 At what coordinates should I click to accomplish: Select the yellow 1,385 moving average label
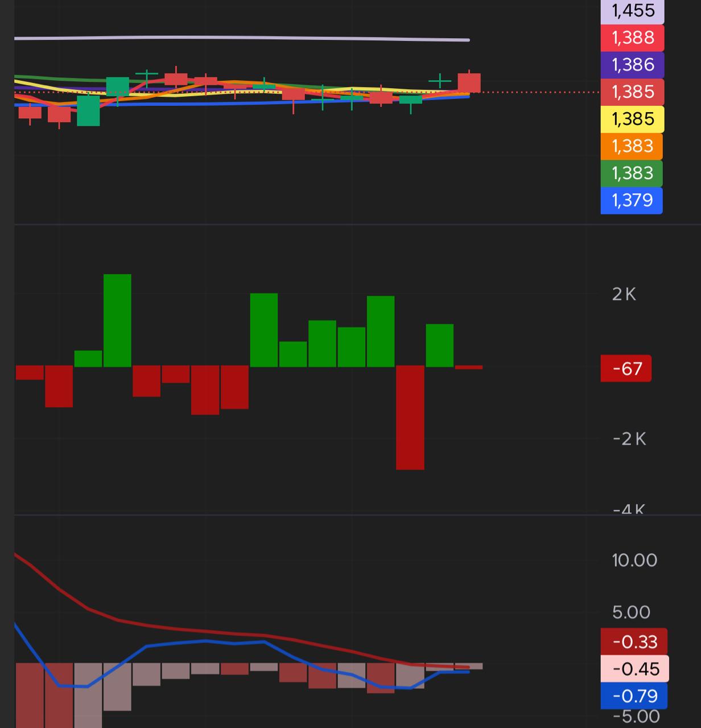tap(632, 119)
